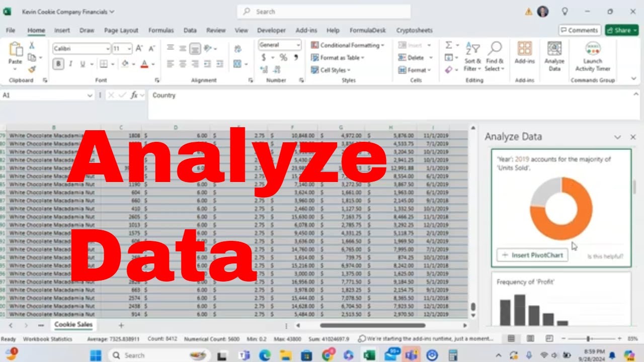The width and height of the screenshot is (644, 362).
Task: Open Sort & Filter dropdown
Action: tap(472, 56)
